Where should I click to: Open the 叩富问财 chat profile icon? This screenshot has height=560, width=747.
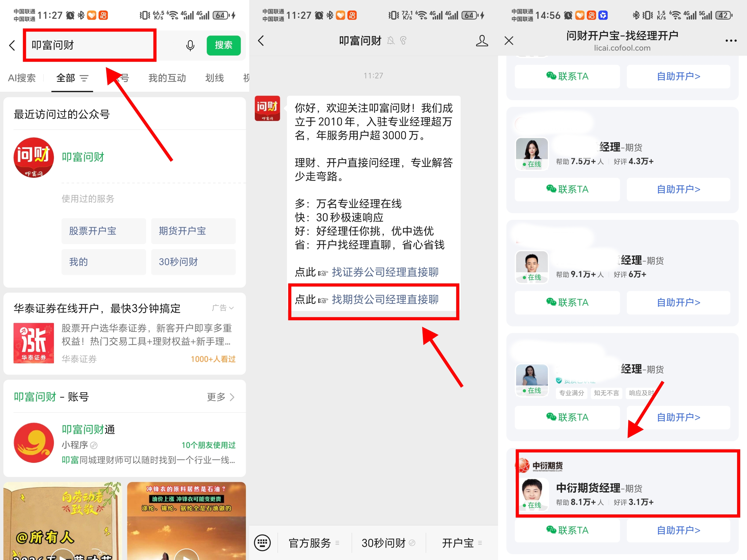pos(482,41)
